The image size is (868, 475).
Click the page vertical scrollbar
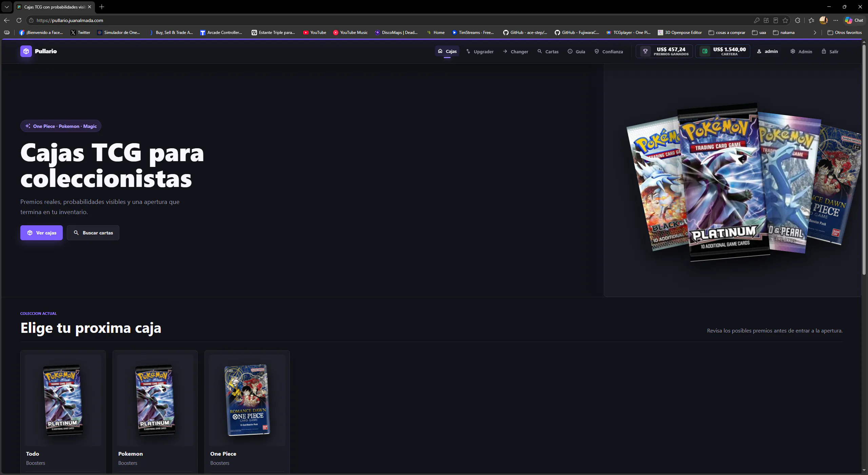(x=864, y=159)
